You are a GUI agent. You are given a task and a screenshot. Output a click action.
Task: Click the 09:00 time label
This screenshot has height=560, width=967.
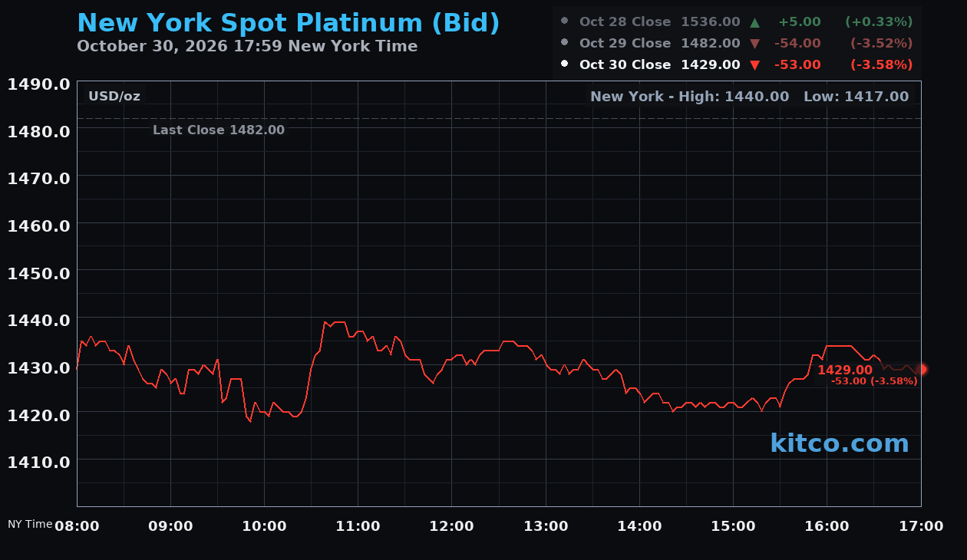click(170, 526)
